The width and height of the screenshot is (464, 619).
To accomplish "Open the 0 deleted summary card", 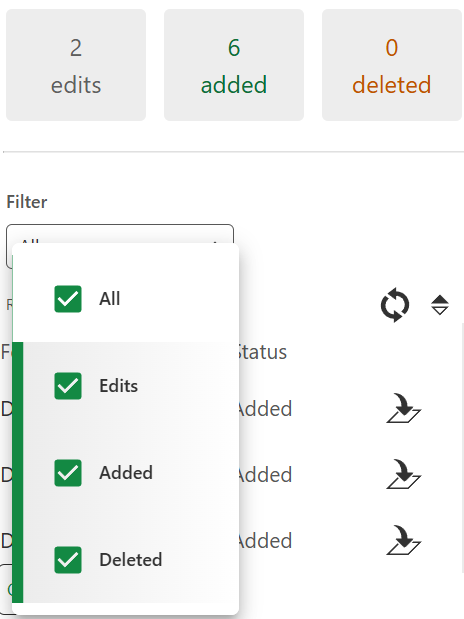I will 392,65.
